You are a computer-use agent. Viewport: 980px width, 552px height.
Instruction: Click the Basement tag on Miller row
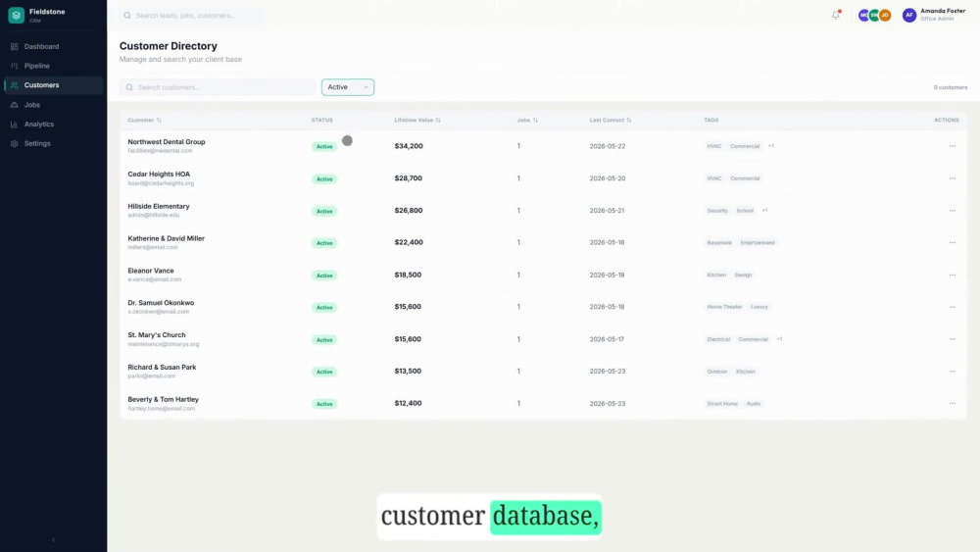pos(719,242)
